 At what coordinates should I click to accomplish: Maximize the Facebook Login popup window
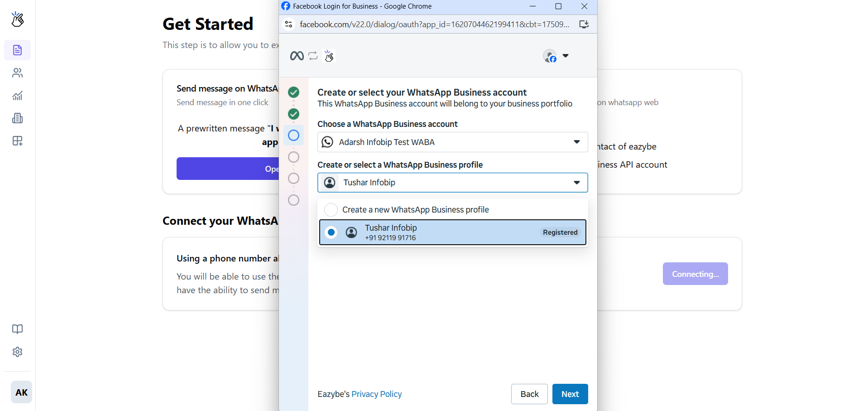pyautogui.click(x=558, y=6)
